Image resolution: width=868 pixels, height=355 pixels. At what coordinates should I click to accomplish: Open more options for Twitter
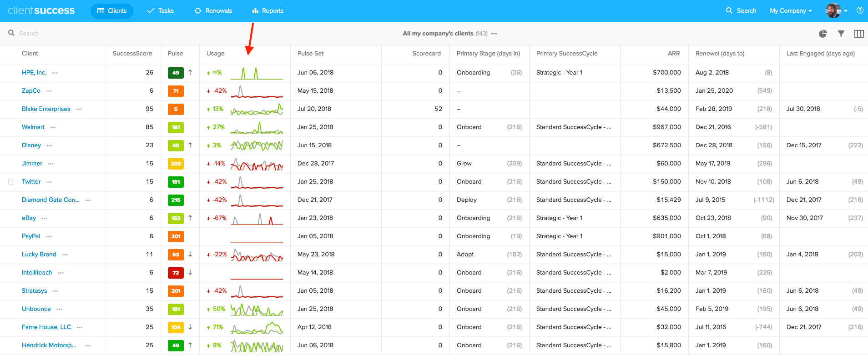[x=49, y=182]
